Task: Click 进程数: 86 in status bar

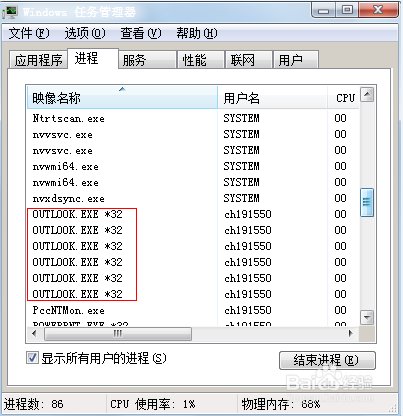Action: coord(34,404)
